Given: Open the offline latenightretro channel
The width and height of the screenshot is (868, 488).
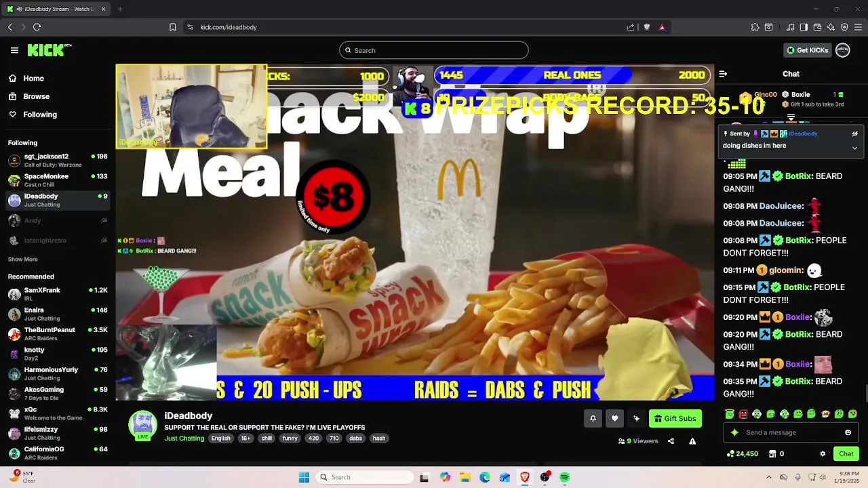Looking at the screenshot, I should [x=58, y=241].
